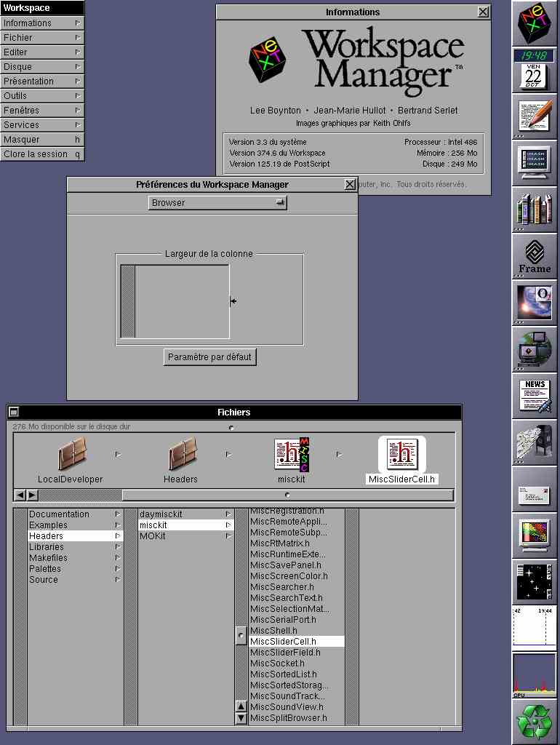Click the column width slider handle
This screenshot has height=745, width=560.
pyautogui.click(x=233, y=301)
